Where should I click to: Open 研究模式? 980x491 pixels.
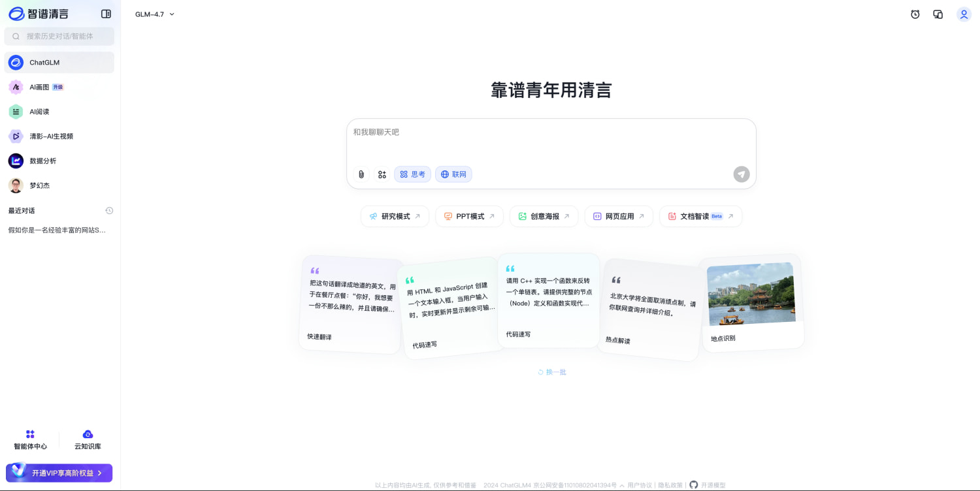point(395,216)
